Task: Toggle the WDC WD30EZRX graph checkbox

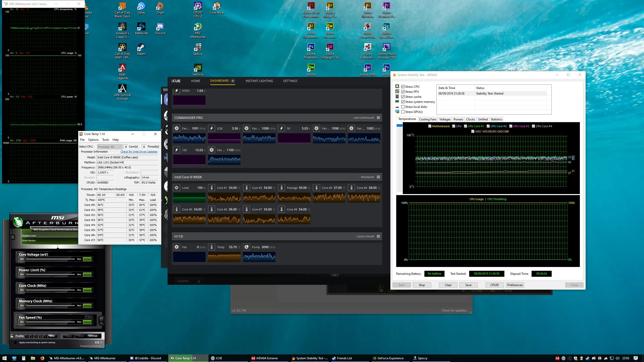Action: [x=473, y=131]
